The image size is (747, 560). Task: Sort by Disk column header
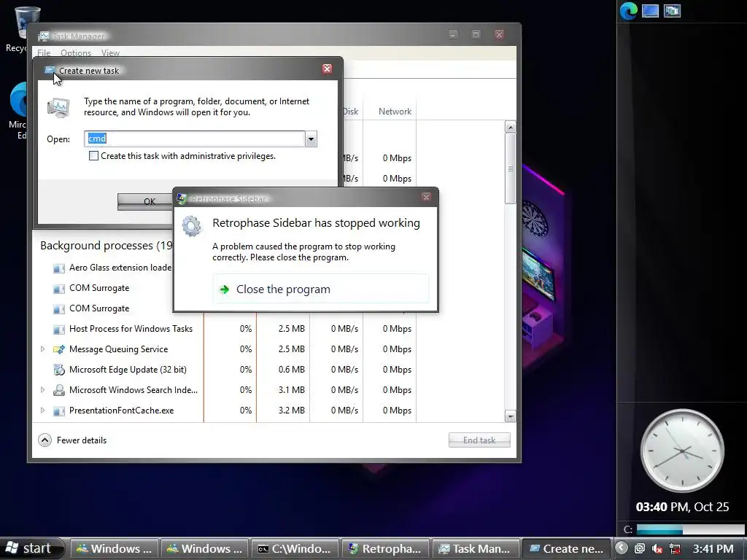point(351,112)
